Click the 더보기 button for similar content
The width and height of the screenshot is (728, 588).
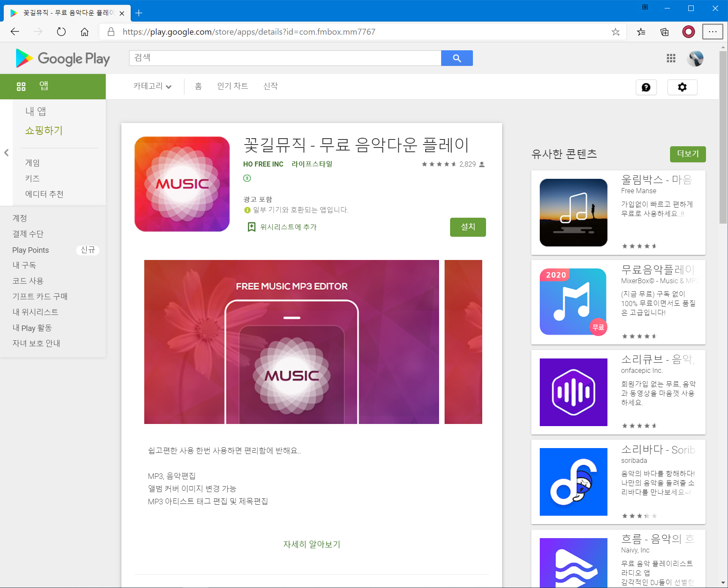point(688,154)
